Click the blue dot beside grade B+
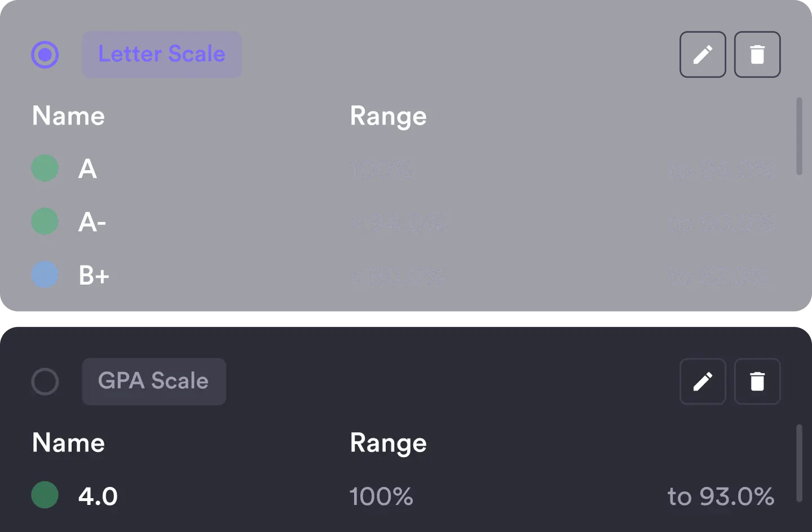The image size is (812, 532). click(x=45, y=276)
